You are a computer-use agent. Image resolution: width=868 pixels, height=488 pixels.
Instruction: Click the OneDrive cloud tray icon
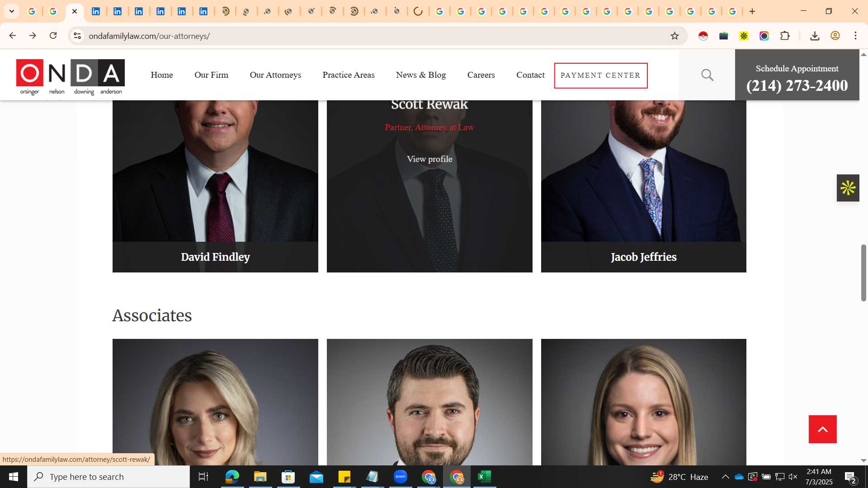coord(739,477)
